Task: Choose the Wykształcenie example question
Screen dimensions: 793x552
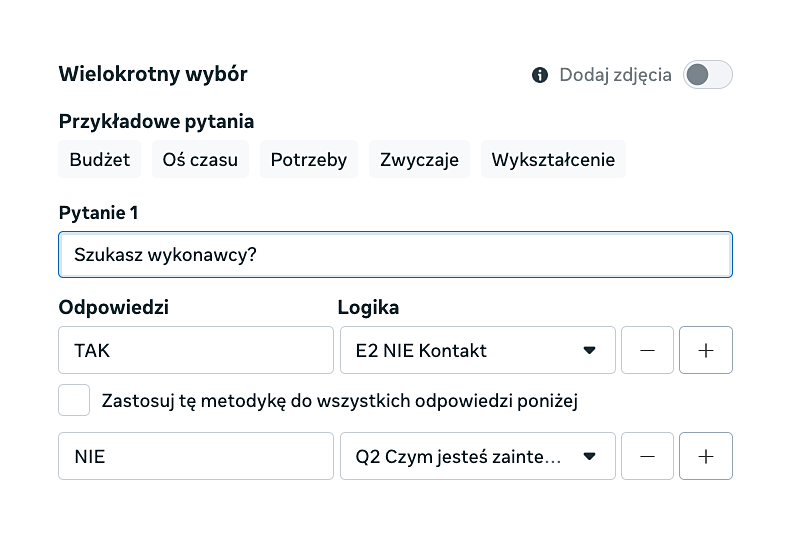Action: point(553,160)
